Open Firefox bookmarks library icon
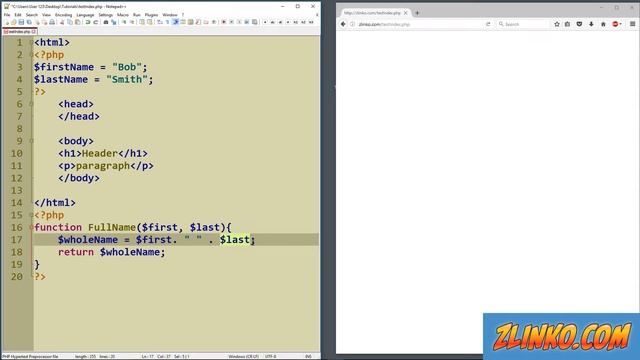The height and width of the screenshot is (360, 640). coord(567,24)
